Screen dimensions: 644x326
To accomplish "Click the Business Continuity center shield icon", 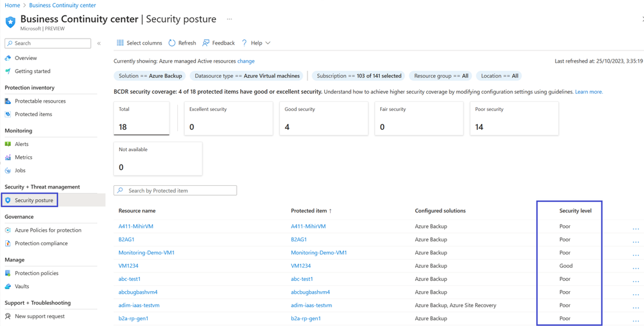I will 10,22.
